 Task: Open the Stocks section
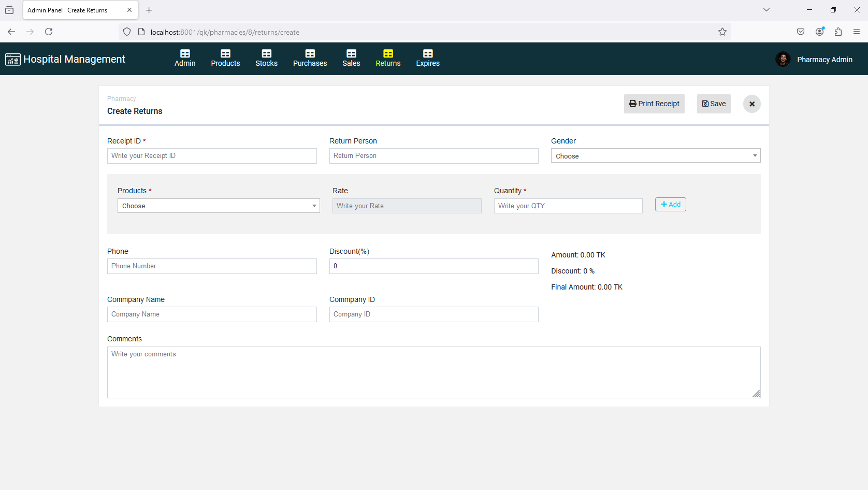tap(266, 59)
